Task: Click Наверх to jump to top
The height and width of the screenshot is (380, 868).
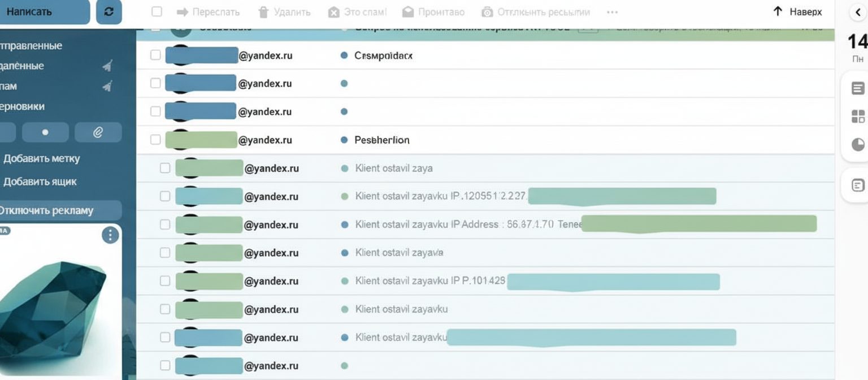Action: (797, 12)
